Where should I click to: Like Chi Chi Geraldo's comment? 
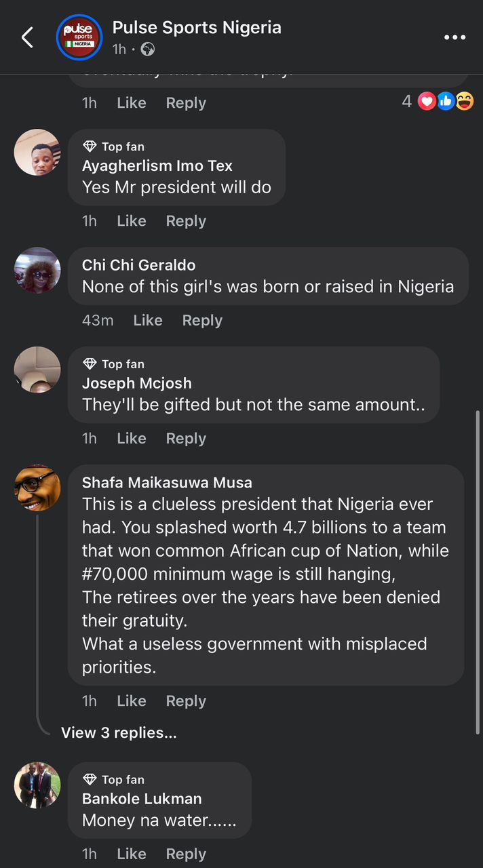[x=147, y=320]
